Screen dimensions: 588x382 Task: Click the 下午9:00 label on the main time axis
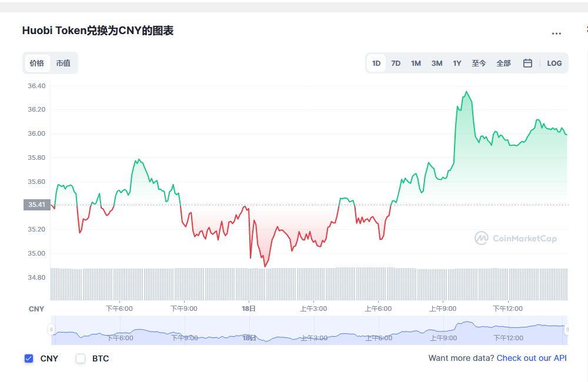click(183, 309)
